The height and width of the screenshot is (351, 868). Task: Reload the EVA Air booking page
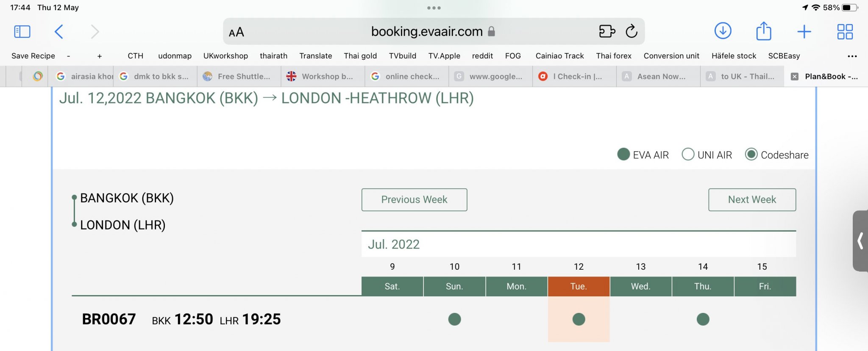click(x=631, y=31)
